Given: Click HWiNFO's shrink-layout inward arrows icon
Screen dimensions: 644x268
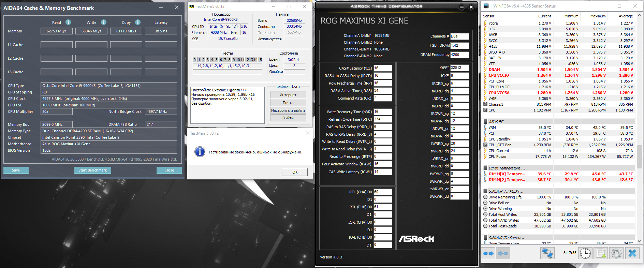Looking at the screenshot, I should coord(503,253).
